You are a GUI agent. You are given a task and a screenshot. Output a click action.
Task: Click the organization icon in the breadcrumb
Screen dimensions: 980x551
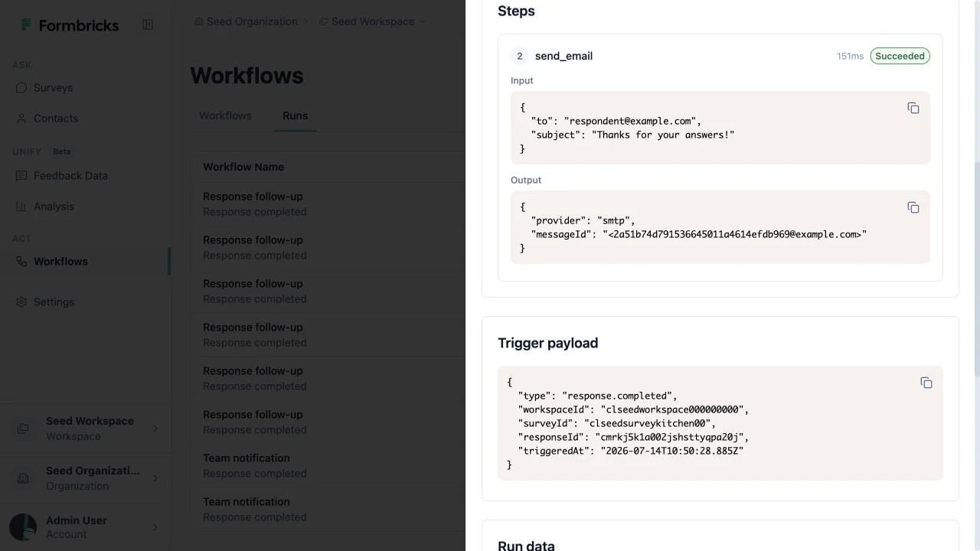coord(199,22)
